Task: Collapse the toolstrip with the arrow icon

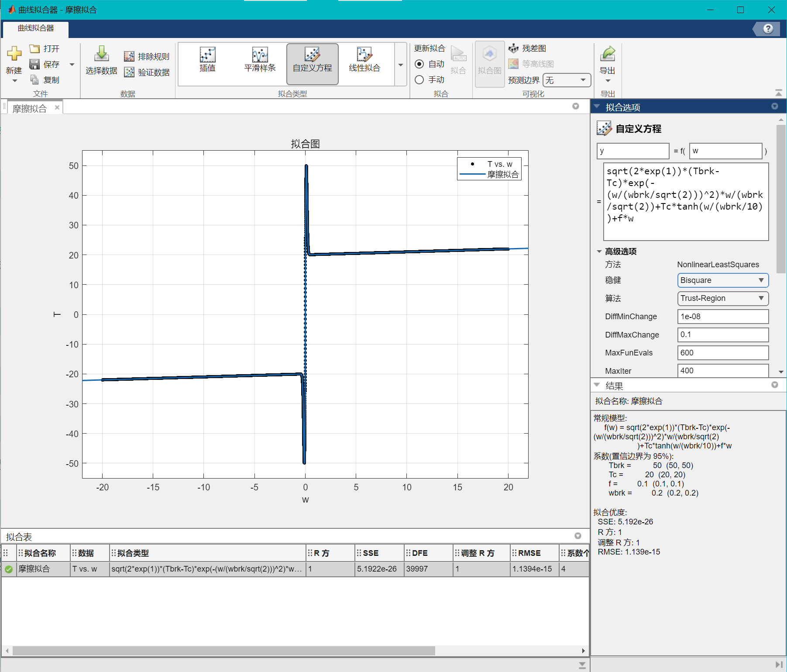Action: (778, 93)
